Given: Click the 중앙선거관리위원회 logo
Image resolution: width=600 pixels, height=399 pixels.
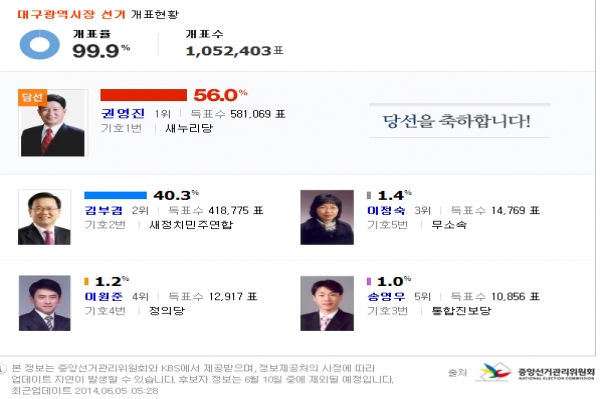Looking at the screenshot, I should (535, 372).
